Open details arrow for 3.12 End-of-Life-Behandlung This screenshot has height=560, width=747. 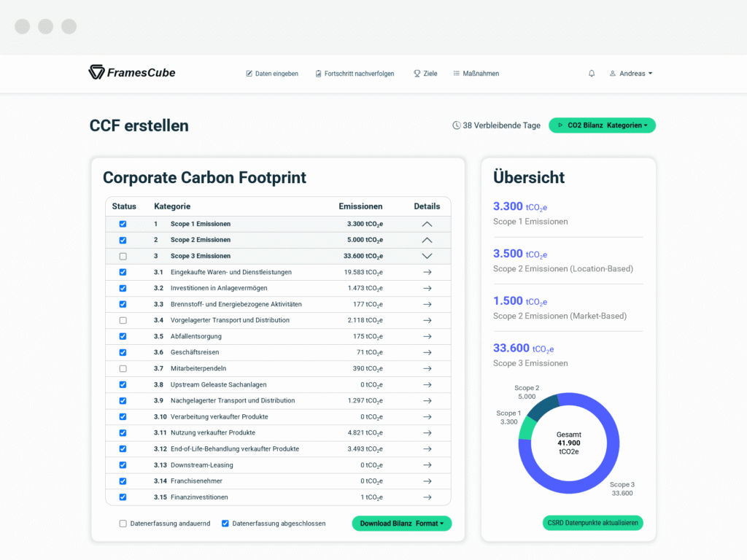427,449
